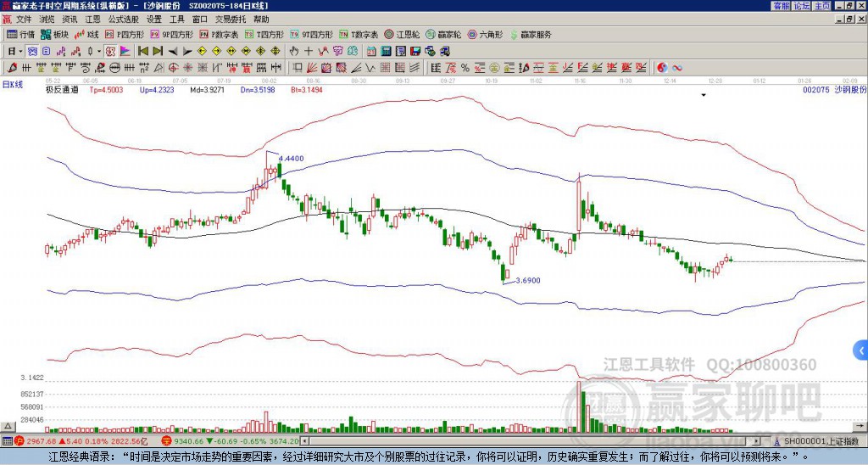Open the 文件 menu
The width and height of the screenshot is (868, 465).
tap(24, 20)
